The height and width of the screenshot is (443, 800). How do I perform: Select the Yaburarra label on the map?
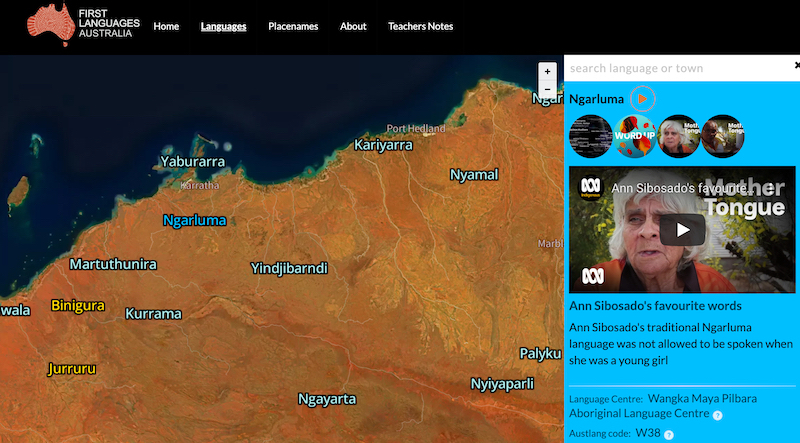coord(192,162)
